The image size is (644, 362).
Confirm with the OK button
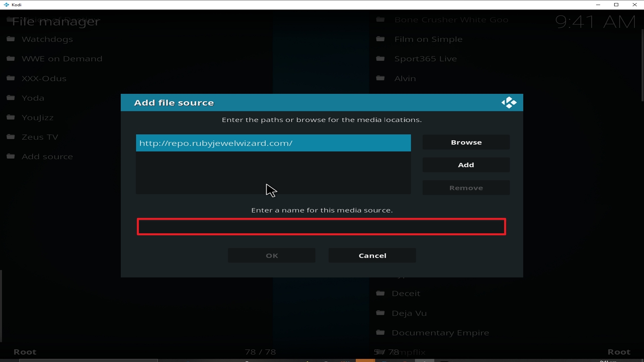tap(271, 255)
